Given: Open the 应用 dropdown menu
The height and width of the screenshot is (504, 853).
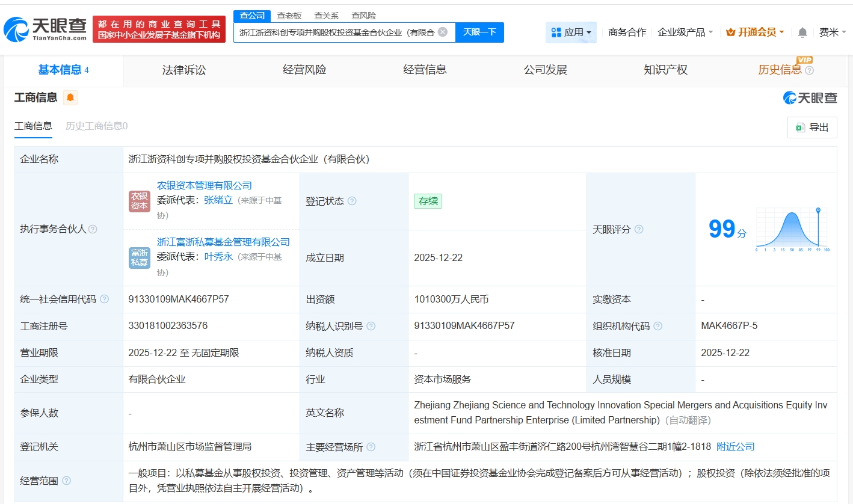Looking at the screenshot, I should (x=571, y=32).
